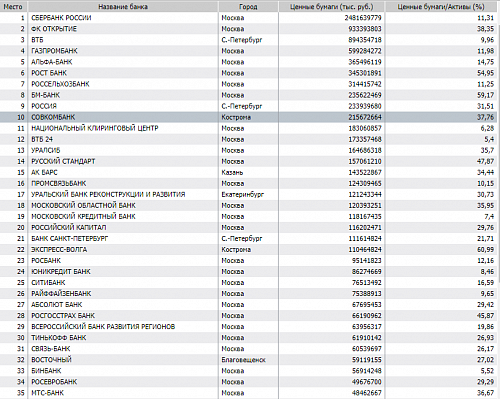Click the ГАЗПРОМБАНК bank name

click(x=54, y=51)
